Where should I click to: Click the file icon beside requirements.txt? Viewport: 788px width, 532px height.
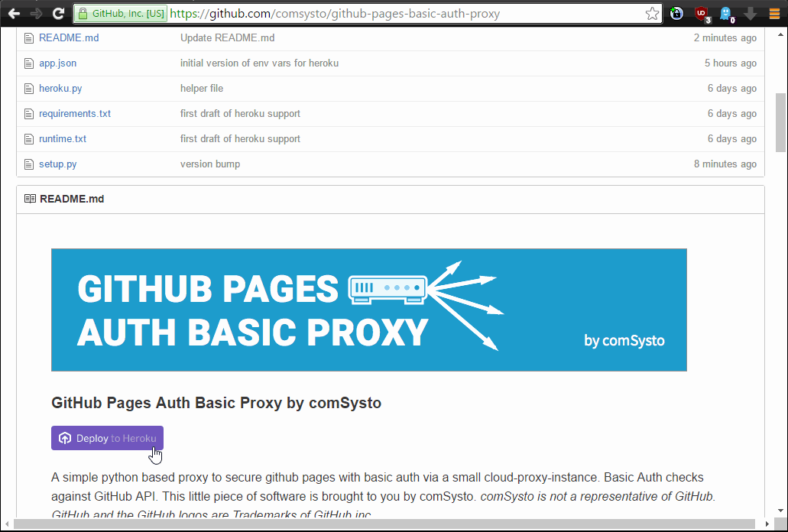tap(29, 114)
